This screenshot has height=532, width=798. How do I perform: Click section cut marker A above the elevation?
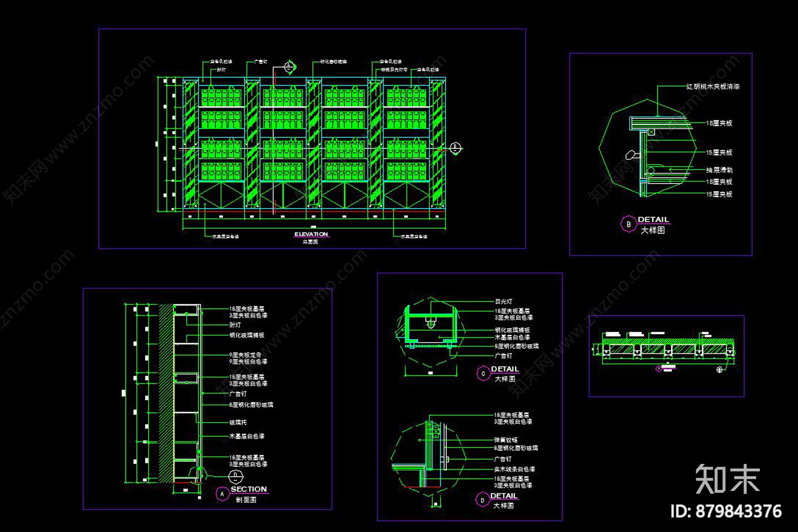click(289, 67)
